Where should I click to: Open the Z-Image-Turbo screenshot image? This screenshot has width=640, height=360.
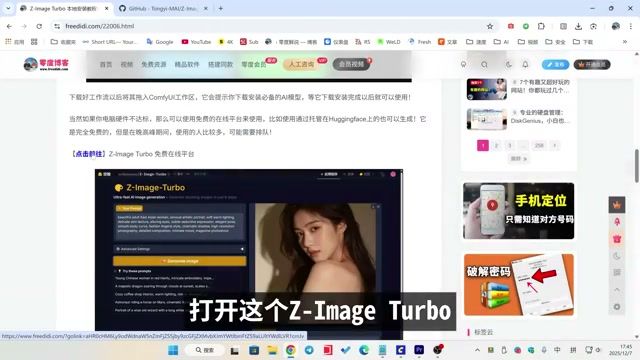tap(249, 254)
